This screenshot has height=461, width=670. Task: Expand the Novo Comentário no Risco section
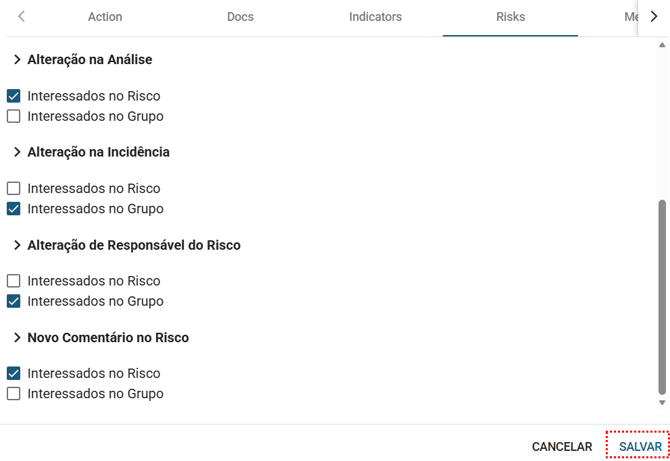pos(17,338)
